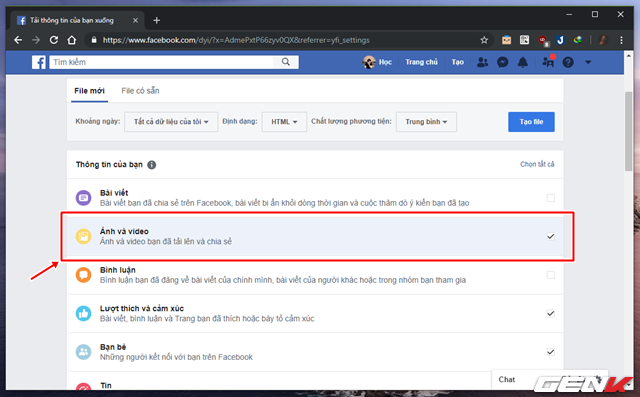This screenshot has width=640, height=397.
Task: Click the Bạn bè people icon
Action: tap(83, 352)
